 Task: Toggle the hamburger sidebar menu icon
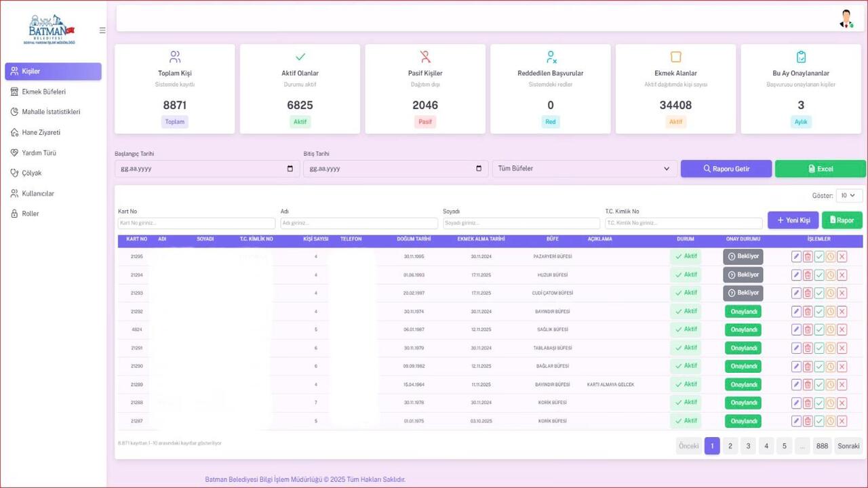(102, 30)
